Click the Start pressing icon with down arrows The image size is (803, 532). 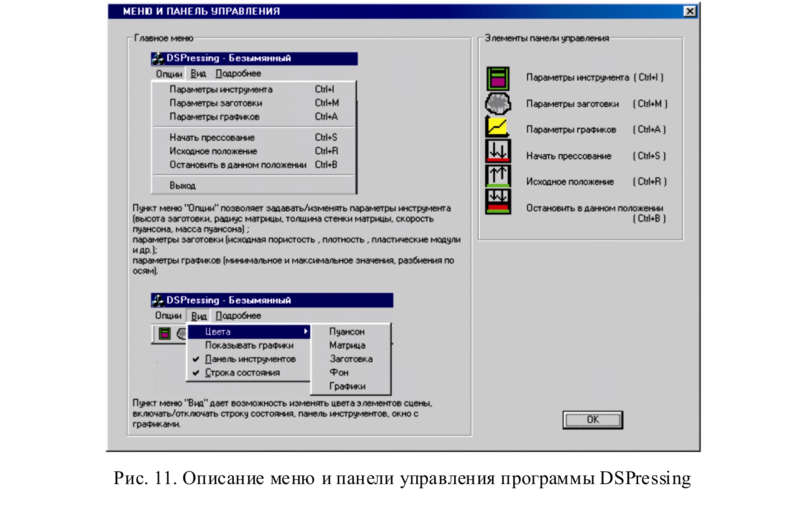coord(498,151)
